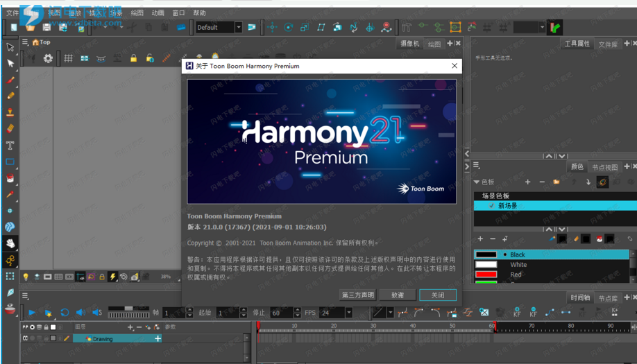This screenshot has height=364, width=637.
Task: Click the Play button in playback toolbar
Action: [32, 313]
